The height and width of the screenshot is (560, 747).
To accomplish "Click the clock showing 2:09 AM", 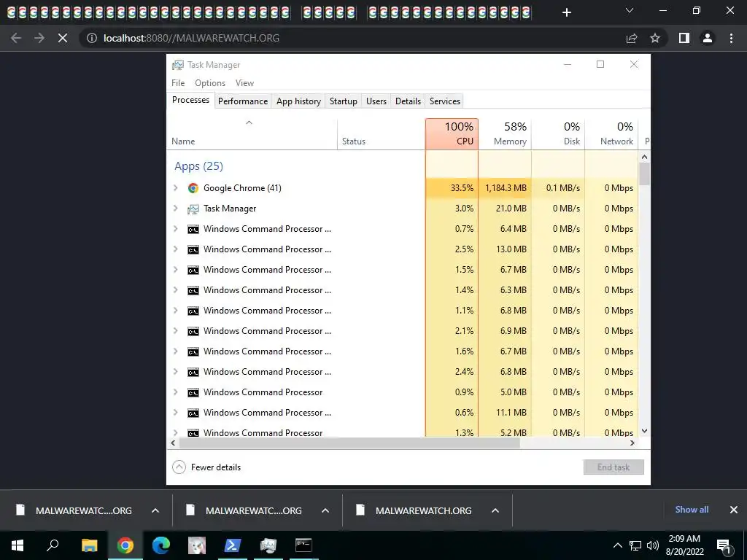I will tap(684, 545).
